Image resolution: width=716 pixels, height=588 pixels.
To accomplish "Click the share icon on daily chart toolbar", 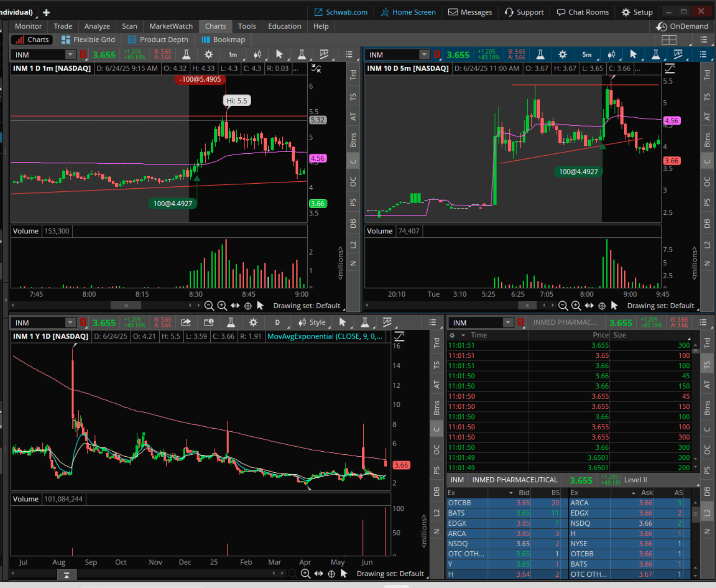I will point(186,323).
